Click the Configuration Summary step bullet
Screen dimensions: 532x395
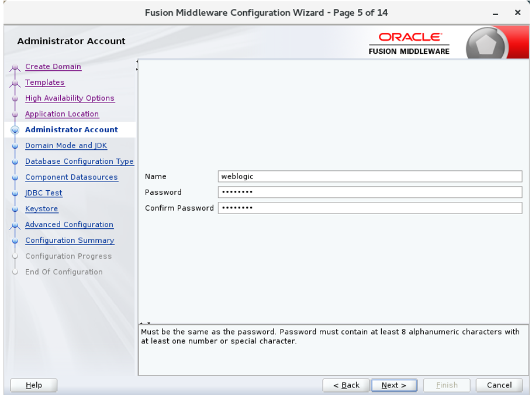click(15, 241)
